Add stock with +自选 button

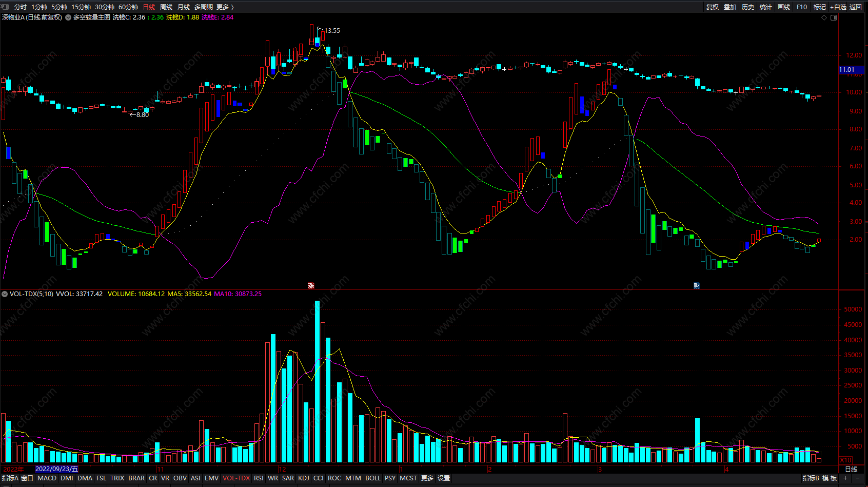click(x=838, y=7)
